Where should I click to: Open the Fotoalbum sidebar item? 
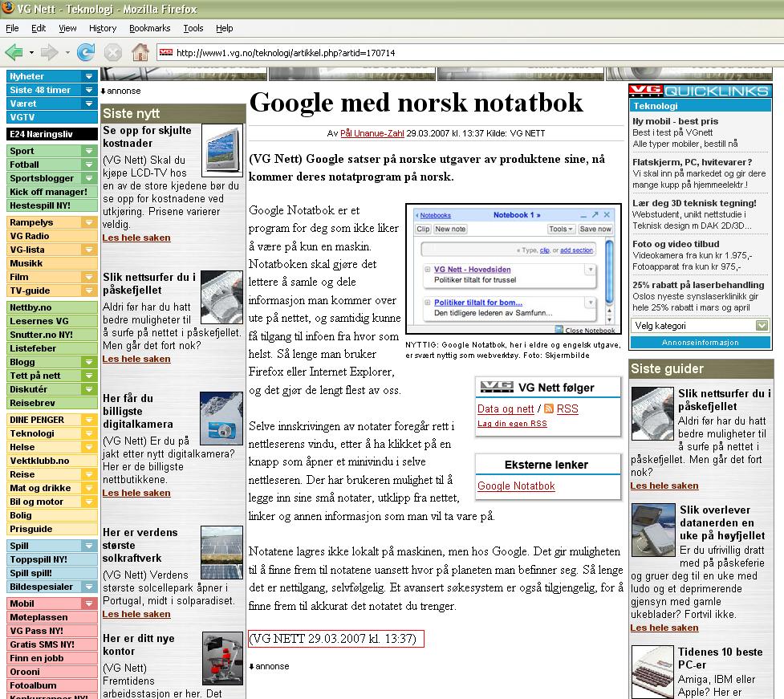(52, 685)
